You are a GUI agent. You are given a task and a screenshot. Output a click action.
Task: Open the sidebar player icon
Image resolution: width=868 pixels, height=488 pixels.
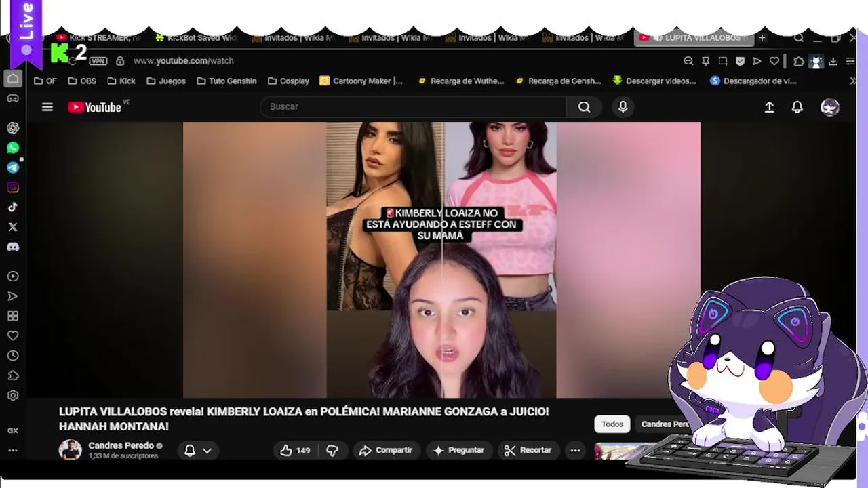pyautogui.click(x=13, y=277)
